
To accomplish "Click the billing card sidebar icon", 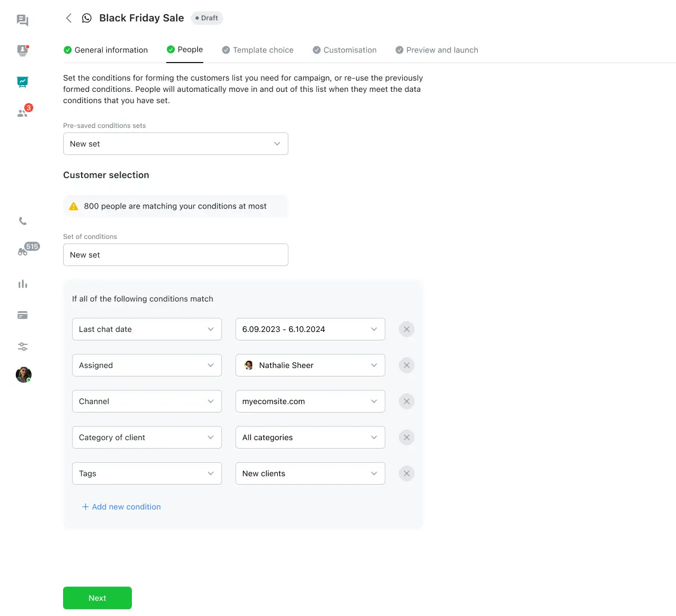I will pos(23,315).
